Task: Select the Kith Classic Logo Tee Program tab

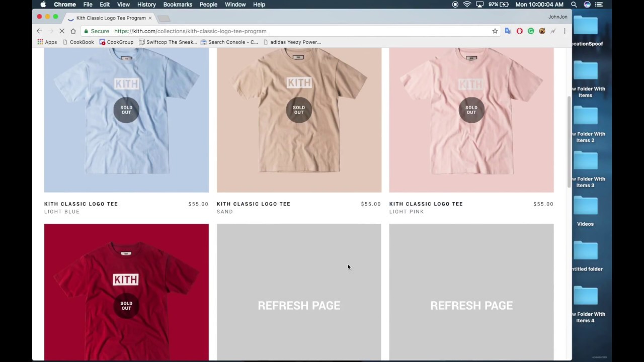Action: click(x=110, y=18)
